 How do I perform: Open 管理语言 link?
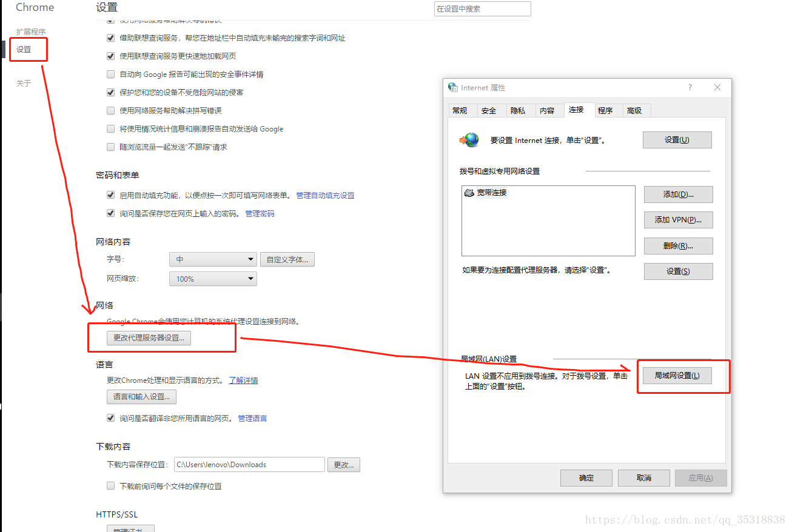click(252, 419)
